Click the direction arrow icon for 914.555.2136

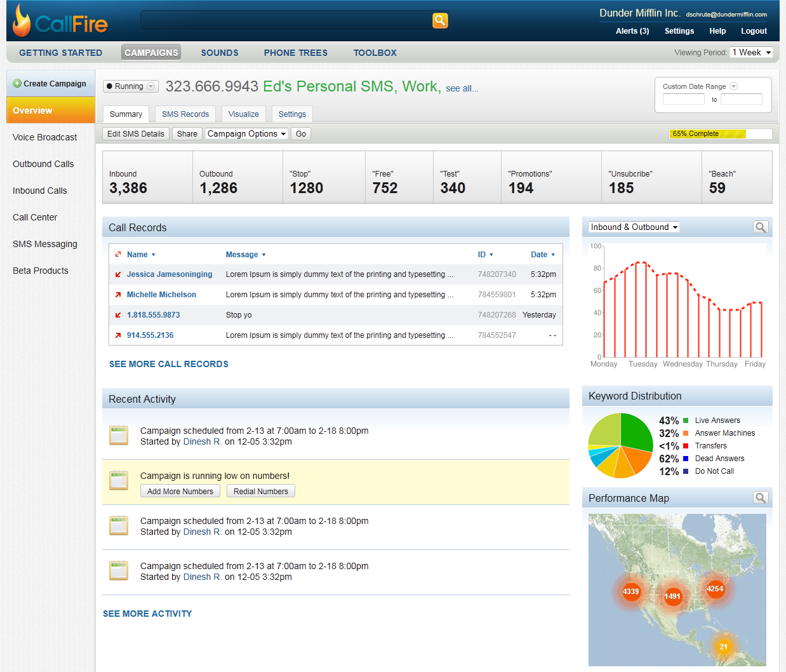click(118, 335)
